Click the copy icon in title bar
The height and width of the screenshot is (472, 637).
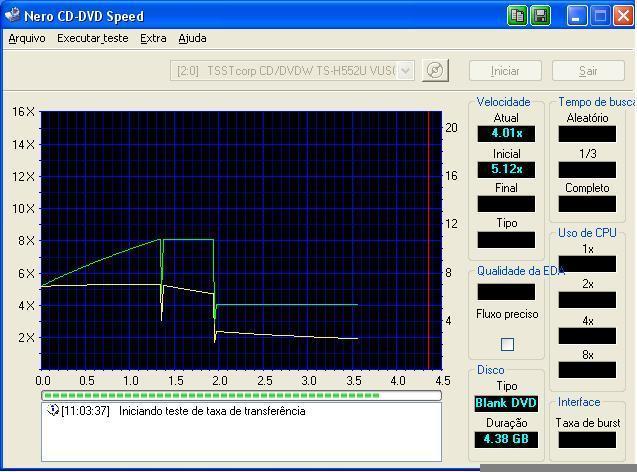pyautogui.click(x=517, y=15)
